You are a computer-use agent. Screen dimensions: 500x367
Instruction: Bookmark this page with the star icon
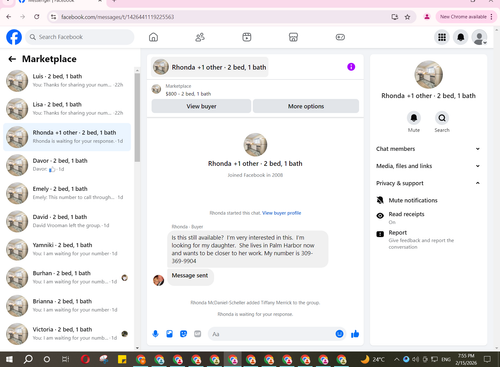pyautogui.click(x=407, y=17)
